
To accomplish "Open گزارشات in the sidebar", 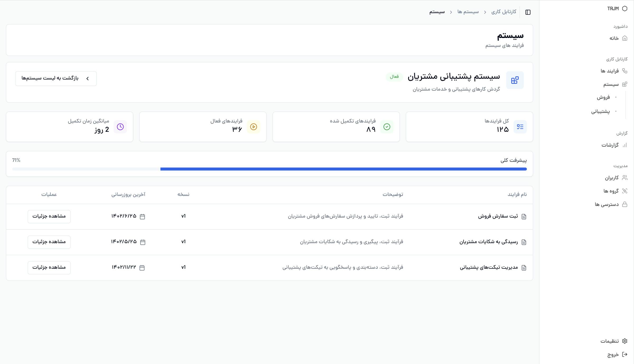I will [x=610, y=145].
